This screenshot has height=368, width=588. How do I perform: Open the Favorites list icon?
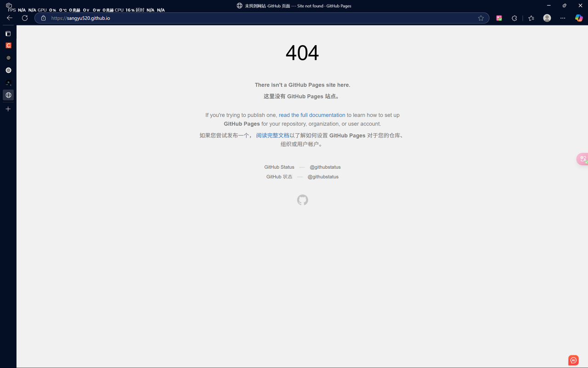click(531, 18)
